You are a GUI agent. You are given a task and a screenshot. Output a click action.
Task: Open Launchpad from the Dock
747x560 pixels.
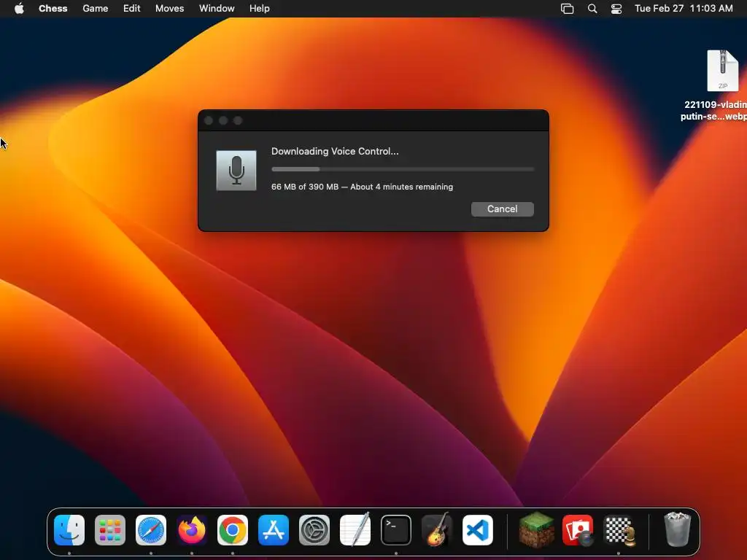(x=110, y=530)
